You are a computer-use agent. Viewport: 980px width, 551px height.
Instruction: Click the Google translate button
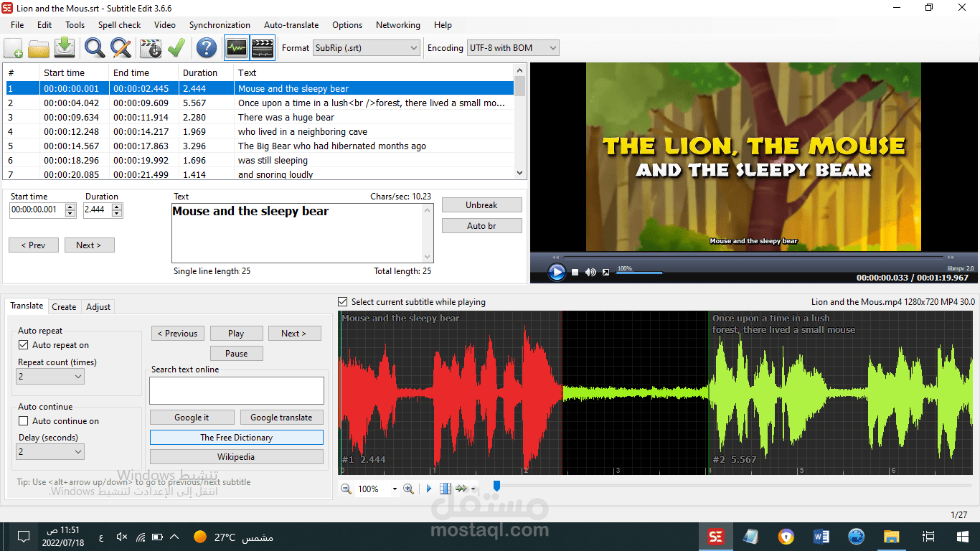pyautogui.click(x=281, y=417)
